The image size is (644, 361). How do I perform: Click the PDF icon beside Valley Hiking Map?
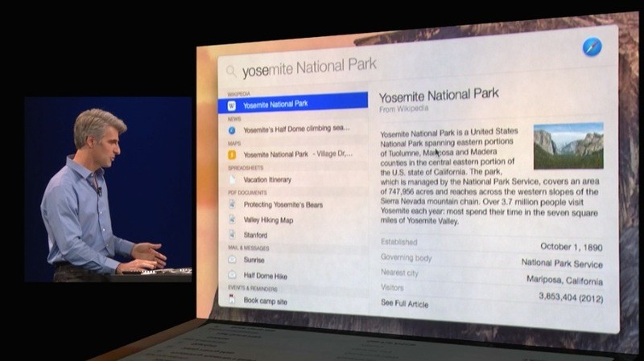coord(232,219)
